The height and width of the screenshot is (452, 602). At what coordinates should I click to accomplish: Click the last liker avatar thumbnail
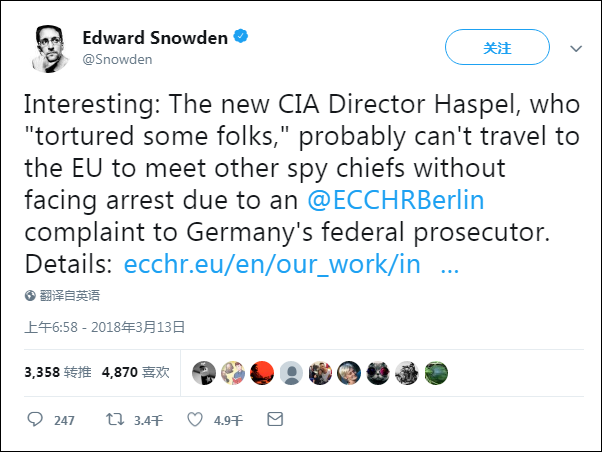pyautogui.click(x=436, y=372)
